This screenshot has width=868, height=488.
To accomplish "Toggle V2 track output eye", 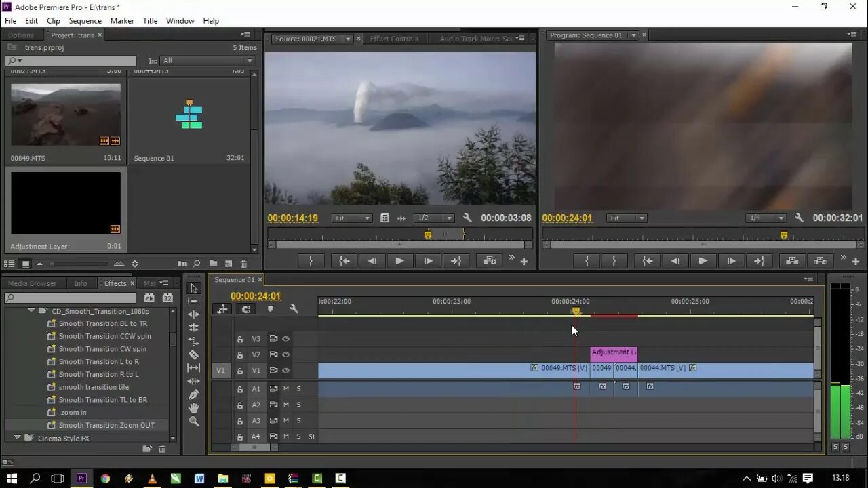I will coord(286,354).
